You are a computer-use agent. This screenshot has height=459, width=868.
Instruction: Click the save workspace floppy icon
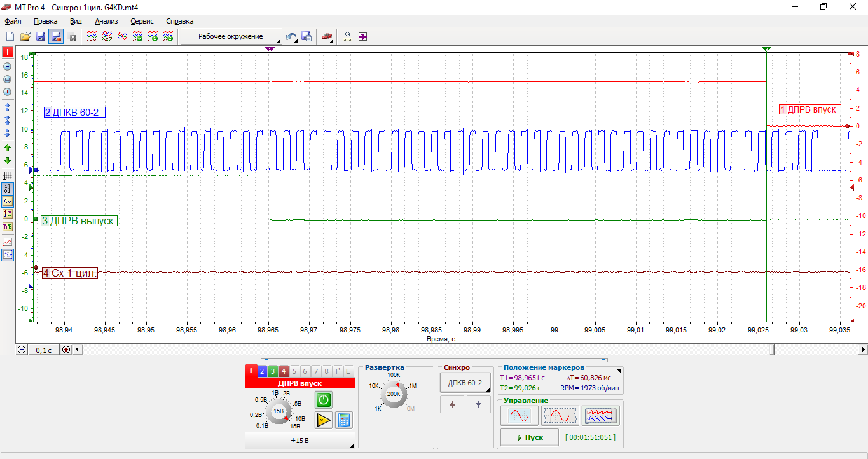point(307,37)
